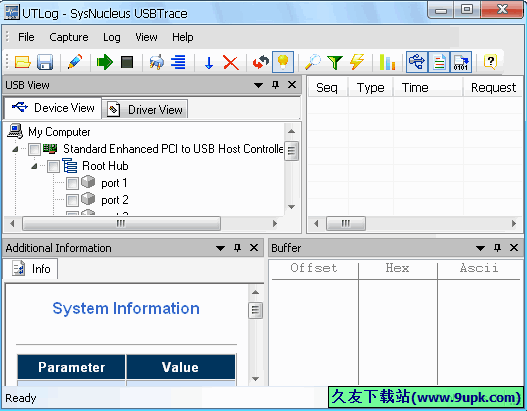Click the log list horizontal scrollbar thumb
This screenshot has width=527, height=411.
pyautogui.click(x=346, y=223)
